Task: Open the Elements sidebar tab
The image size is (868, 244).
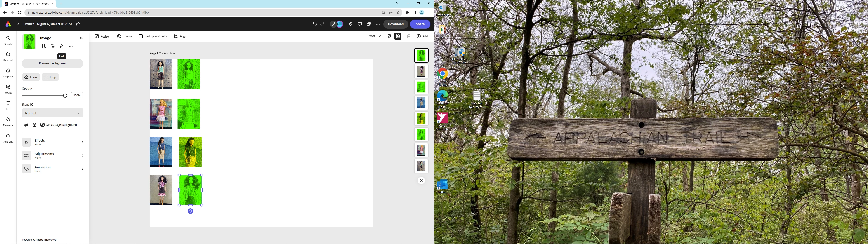Action: click(x=8, y=122)
